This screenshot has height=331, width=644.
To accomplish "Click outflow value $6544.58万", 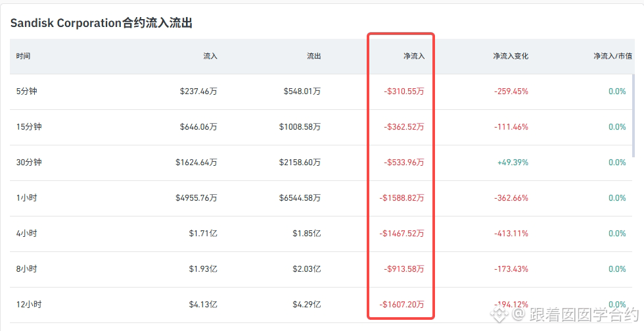I will [300, 198].
